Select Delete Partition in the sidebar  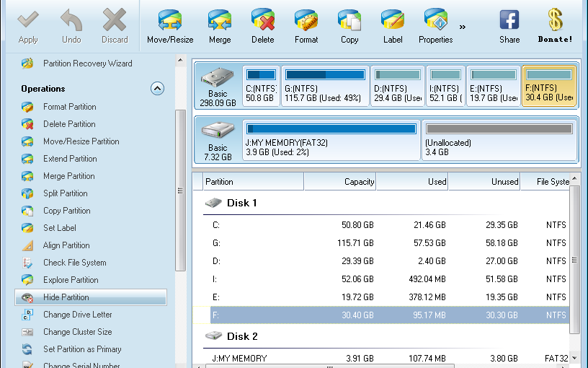58,124
